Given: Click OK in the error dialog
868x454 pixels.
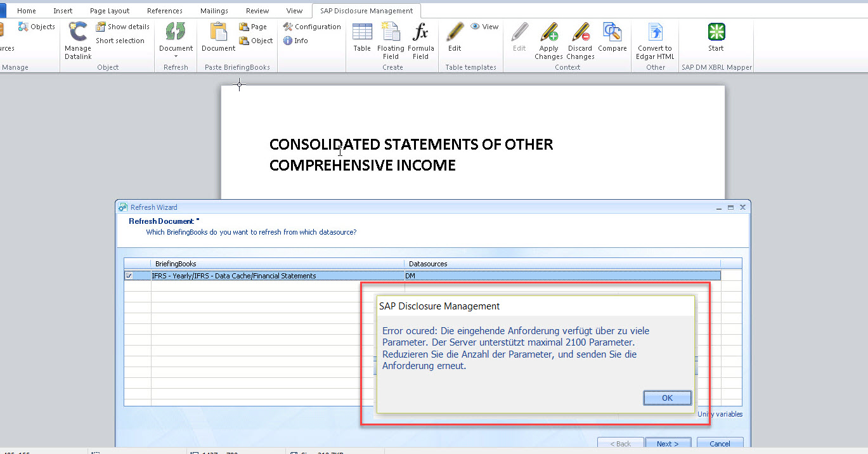Looking at the screenshot, I should [667, 398].
